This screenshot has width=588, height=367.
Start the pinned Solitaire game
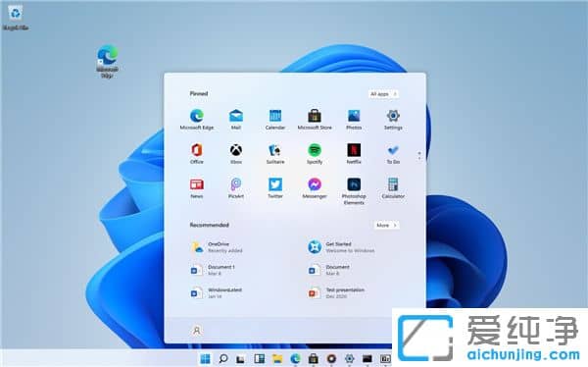(x=275, y=154)
